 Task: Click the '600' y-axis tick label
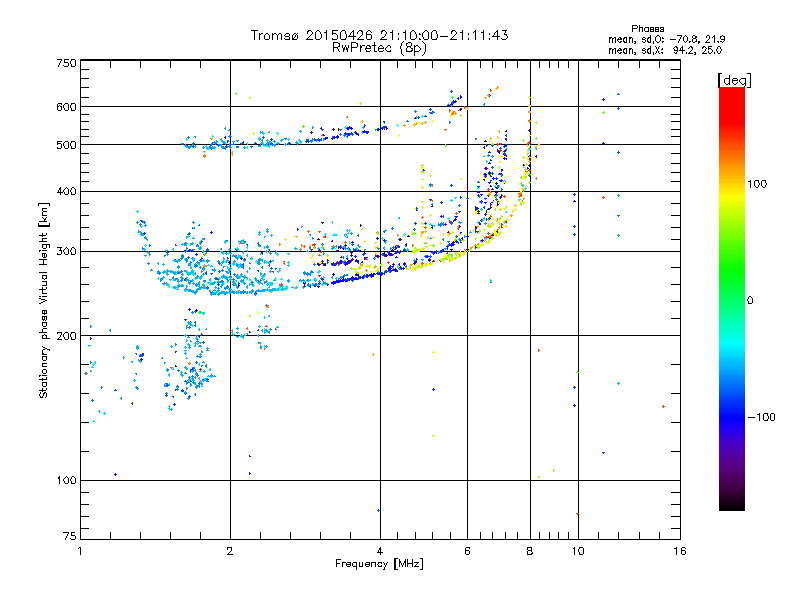(66, 107)
